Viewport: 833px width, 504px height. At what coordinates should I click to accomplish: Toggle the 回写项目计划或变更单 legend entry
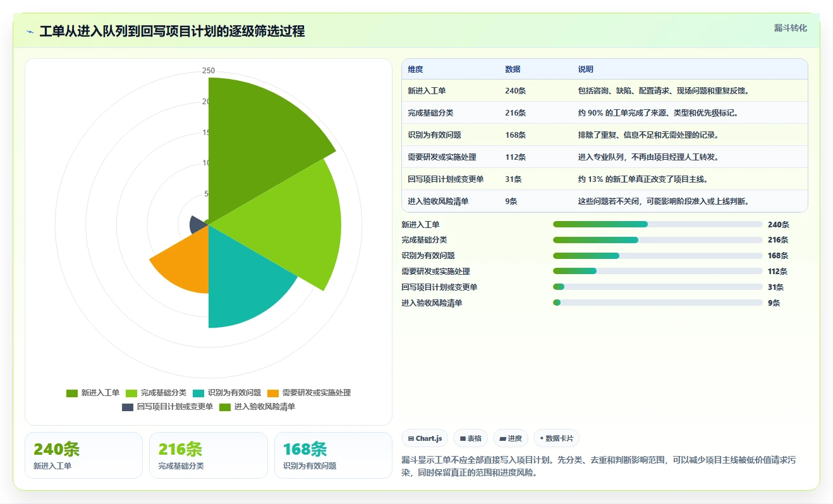pyautogui.click(x=167, y=407)
